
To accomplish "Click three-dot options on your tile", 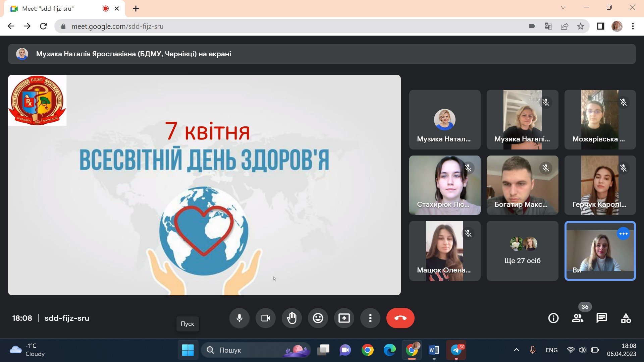I will click(x=623, y=234).
